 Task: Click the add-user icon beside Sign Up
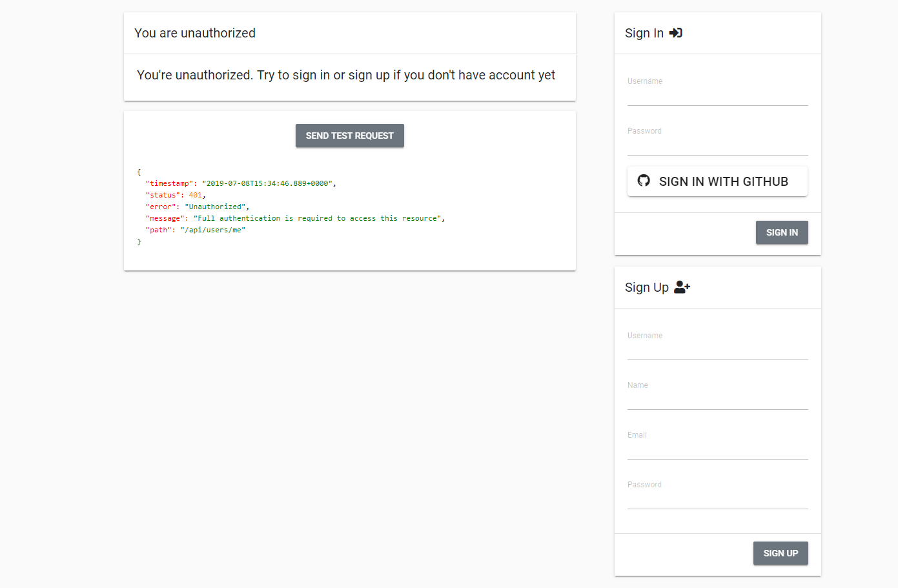click(x=682, y=287)
